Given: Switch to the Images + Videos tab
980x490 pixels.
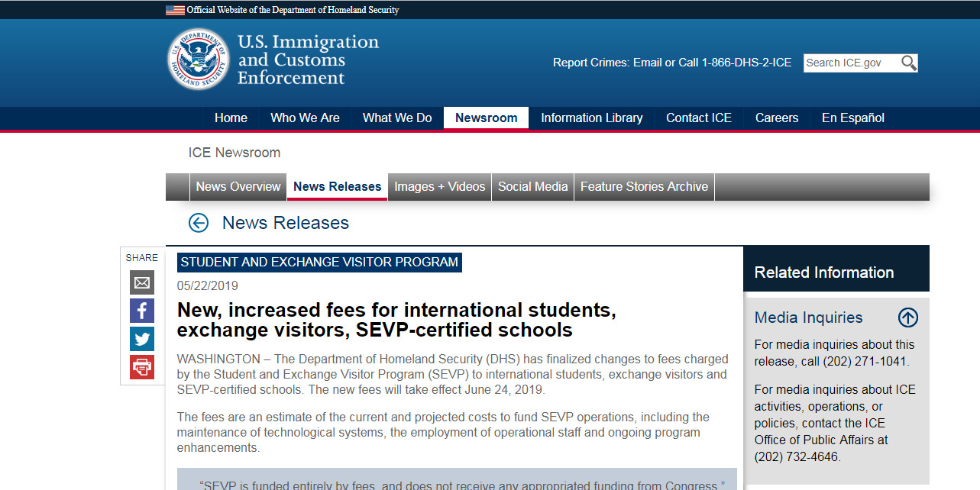Looking at the screenshot, I should tap(440, 187).
